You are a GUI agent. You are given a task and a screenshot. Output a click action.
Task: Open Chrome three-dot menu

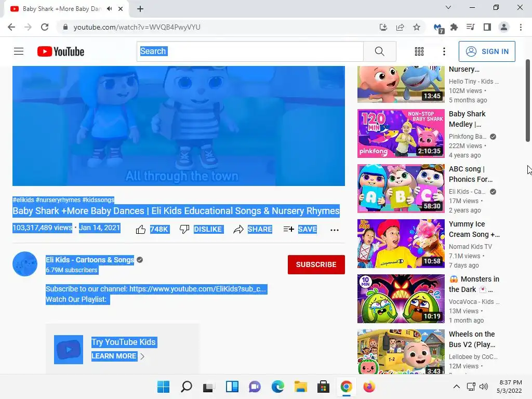pos(521,27)
